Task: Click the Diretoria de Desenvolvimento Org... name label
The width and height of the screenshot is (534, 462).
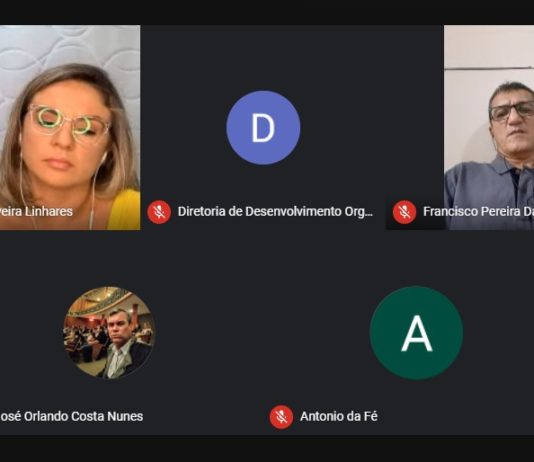Action: 275,211
